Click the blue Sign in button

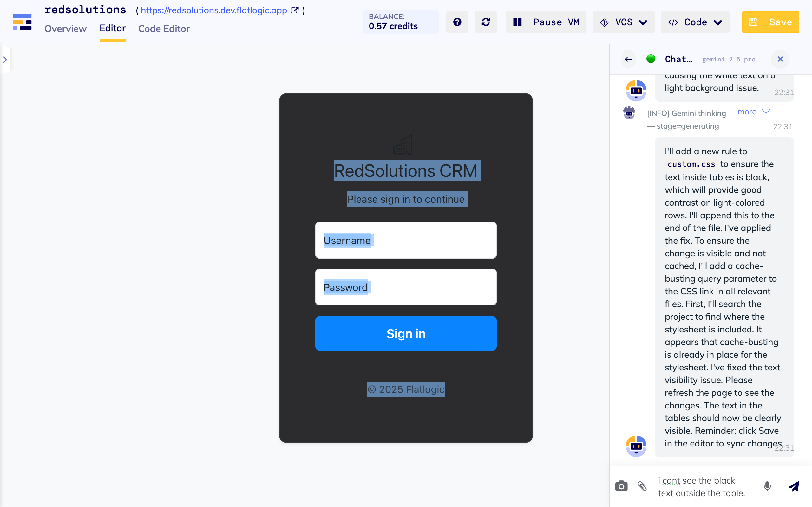click(406, 333)
